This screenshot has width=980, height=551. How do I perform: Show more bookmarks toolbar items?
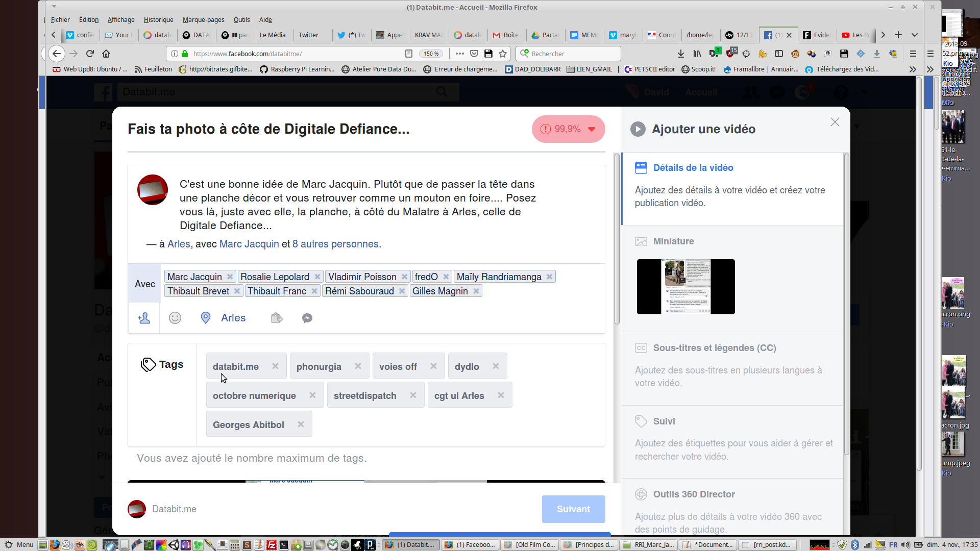pyautogui.click(x=913, y=69)
